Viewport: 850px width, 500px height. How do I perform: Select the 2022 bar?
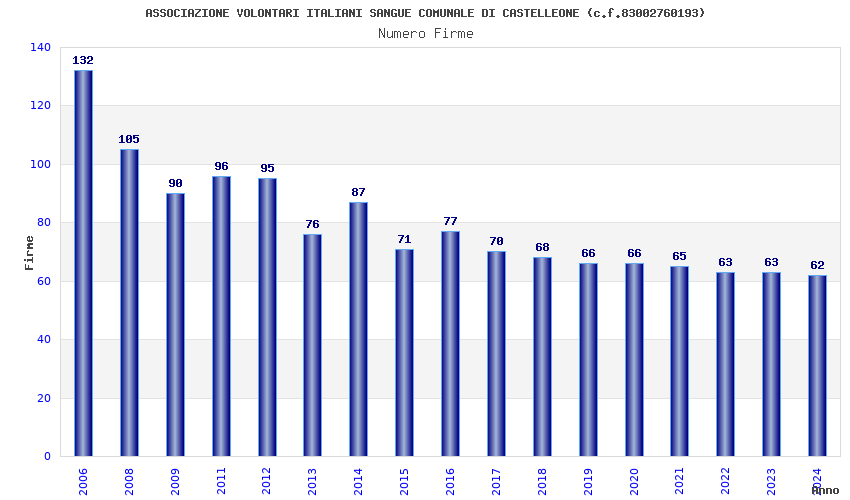725,364
